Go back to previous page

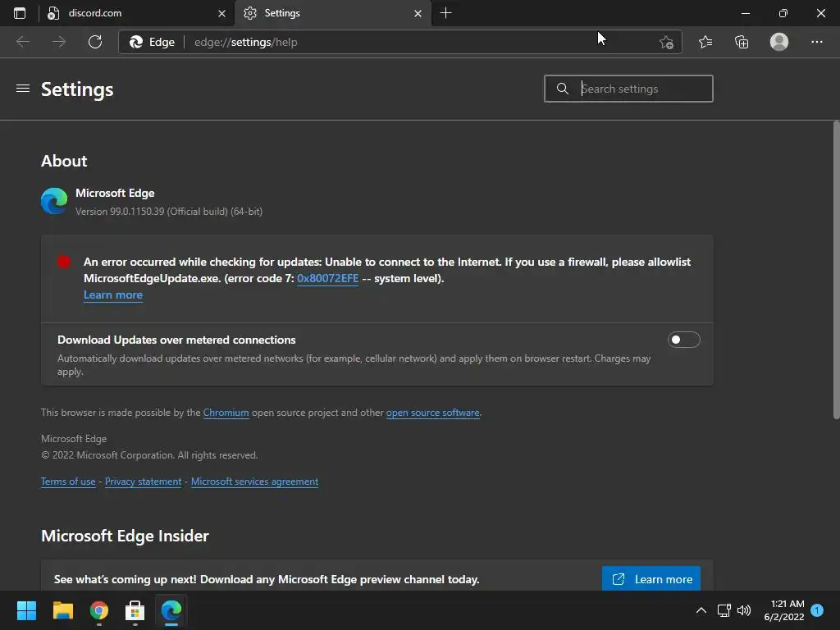(22, 42)
